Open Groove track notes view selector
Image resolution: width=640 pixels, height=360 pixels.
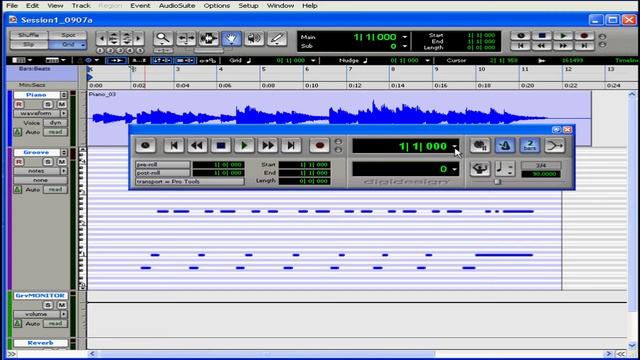point(40,171)
